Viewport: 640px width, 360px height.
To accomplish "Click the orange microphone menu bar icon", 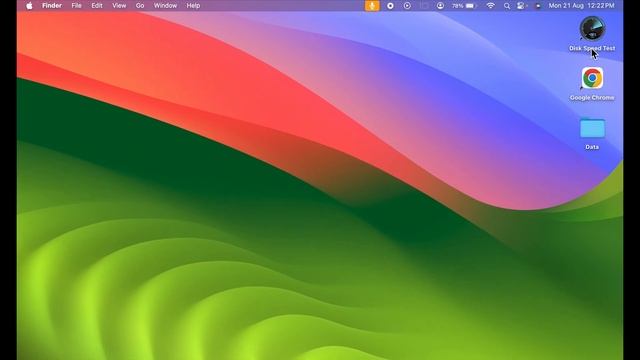I will [x=372, y=6].
